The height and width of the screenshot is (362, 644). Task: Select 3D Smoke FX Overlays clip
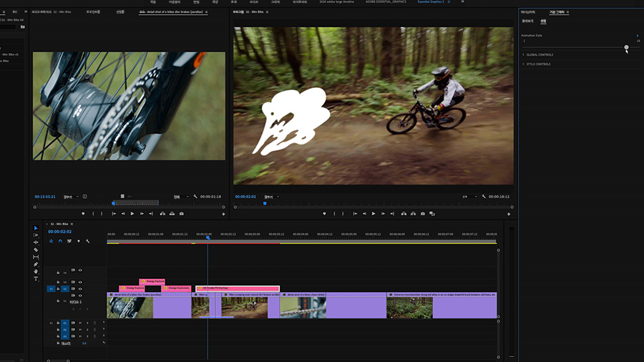(238, 288)
